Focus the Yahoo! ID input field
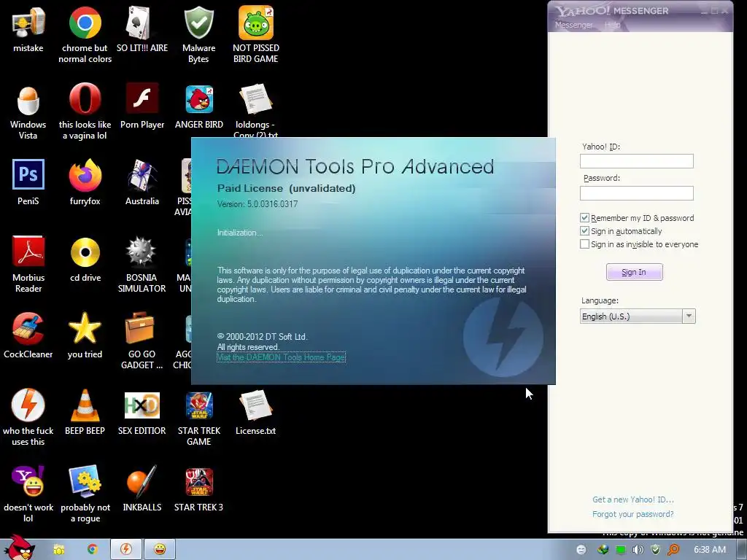The width and height of the screenshot is (747, 560). [636, 161]
